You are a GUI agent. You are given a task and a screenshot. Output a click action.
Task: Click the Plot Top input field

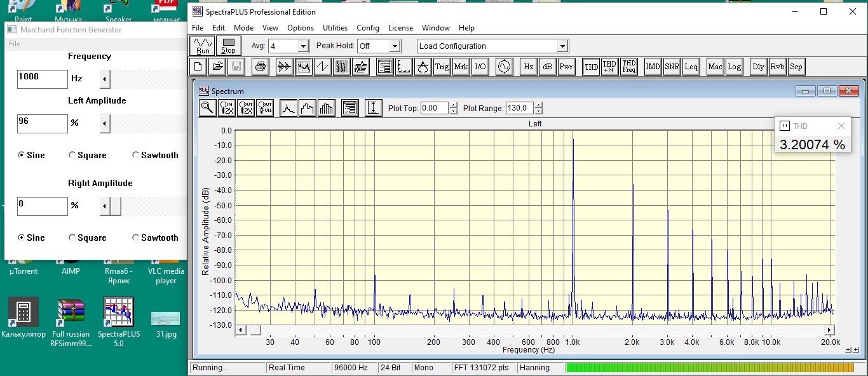[435, 108]
